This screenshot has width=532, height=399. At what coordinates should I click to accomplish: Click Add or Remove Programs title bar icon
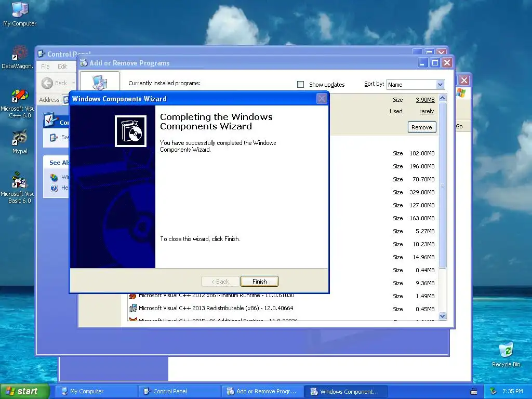84,62
